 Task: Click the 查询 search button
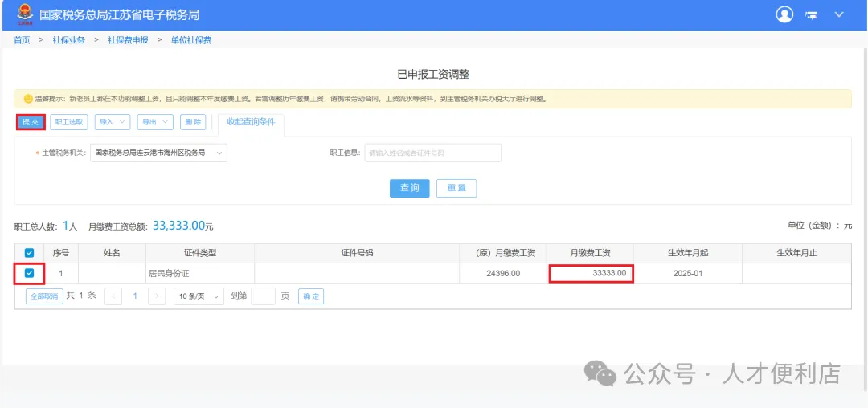coord(410,188)
